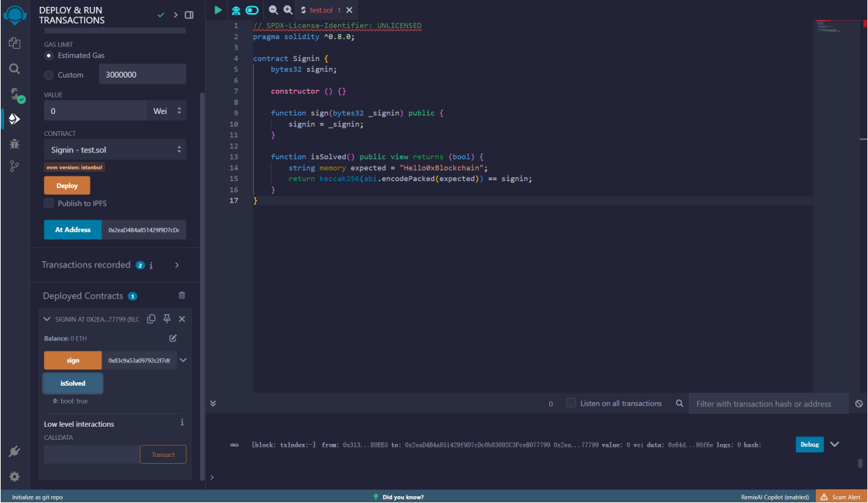Focus the CALLDATA input field
Screen dimensions: 868x503
coord(92,454)
